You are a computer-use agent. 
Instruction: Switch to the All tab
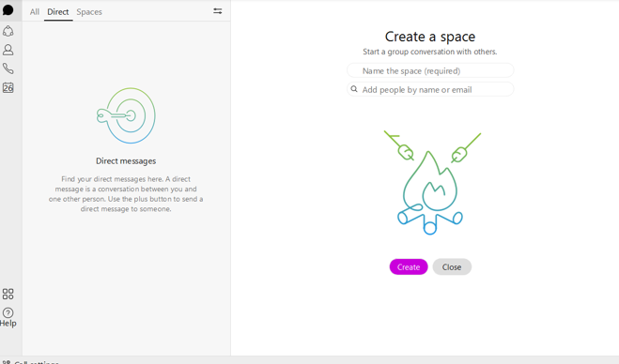35,12
